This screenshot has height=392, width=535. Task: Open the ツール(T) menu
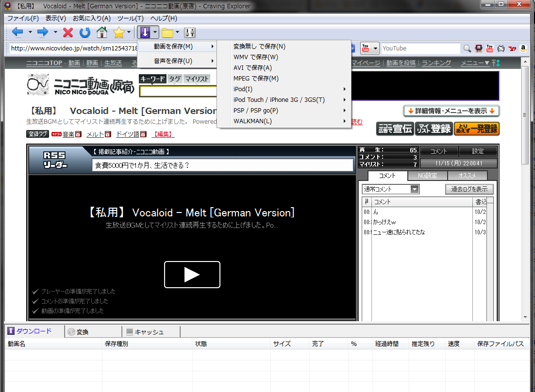tap(130, 18)
